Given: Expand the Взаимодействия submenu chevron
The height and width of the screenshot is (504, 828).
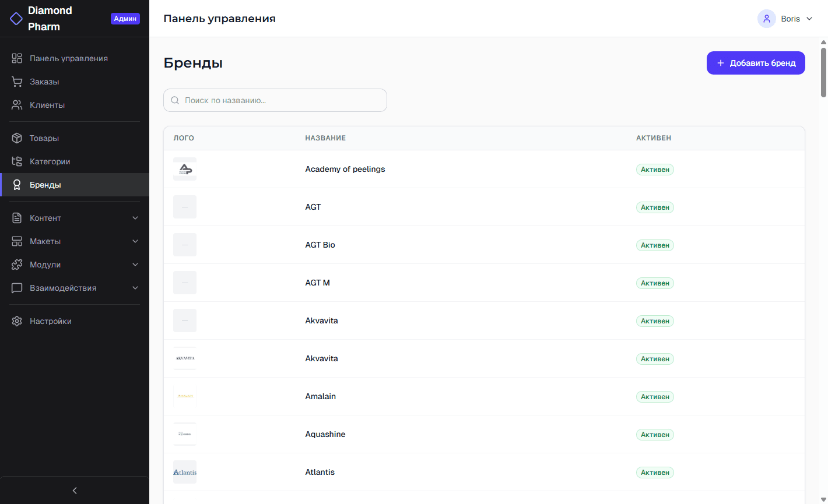Looking at the screenshot, I should (135, 288).
